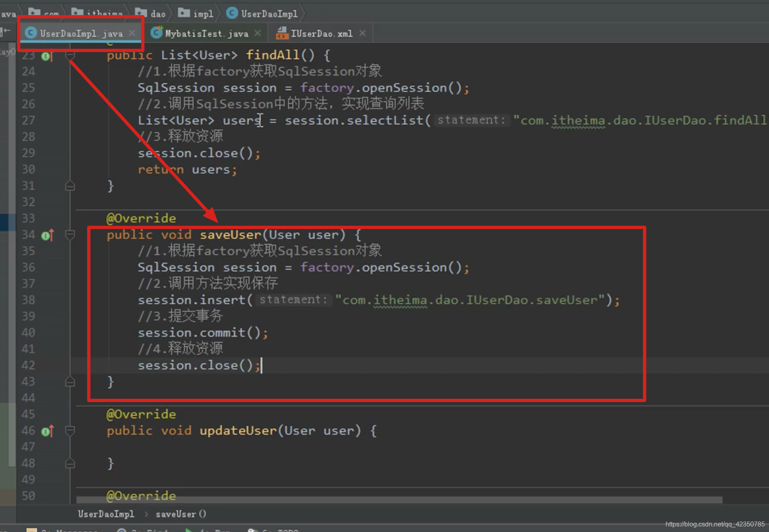Click the implements-method gutter icon on line 46
The width and height of the screenshot is (769, 532).
coord(47,431)
